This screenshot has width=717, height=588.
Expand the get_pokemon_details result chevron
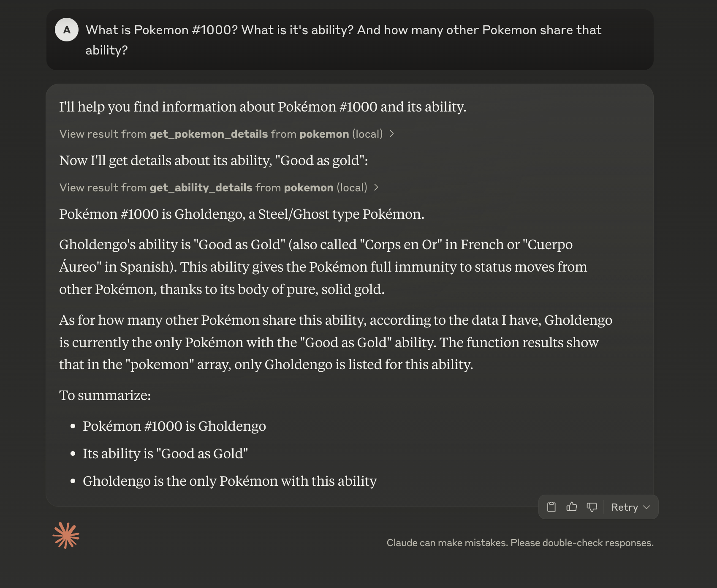coord(392,134)
